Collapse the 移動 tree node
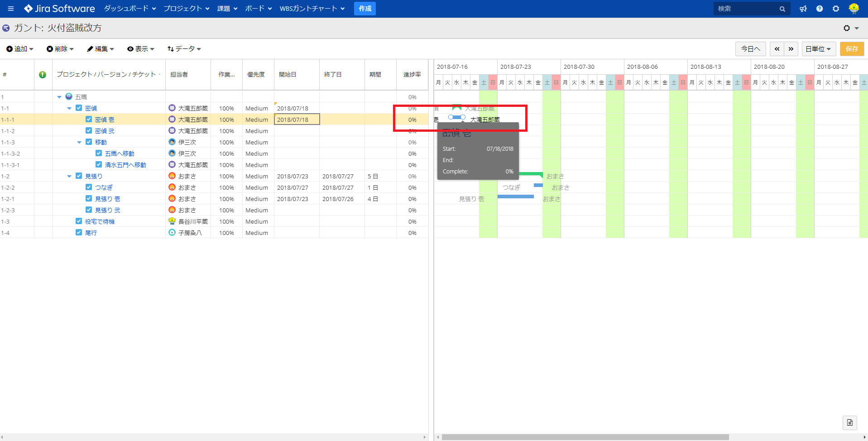The height and width of the screenshot is (441, 868). 79,142
